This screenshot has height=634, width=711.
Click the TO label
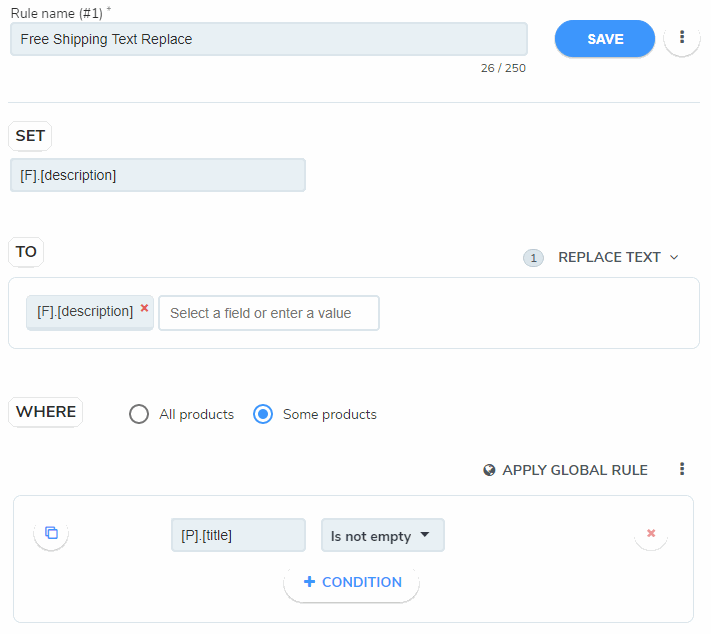[26, 252]
